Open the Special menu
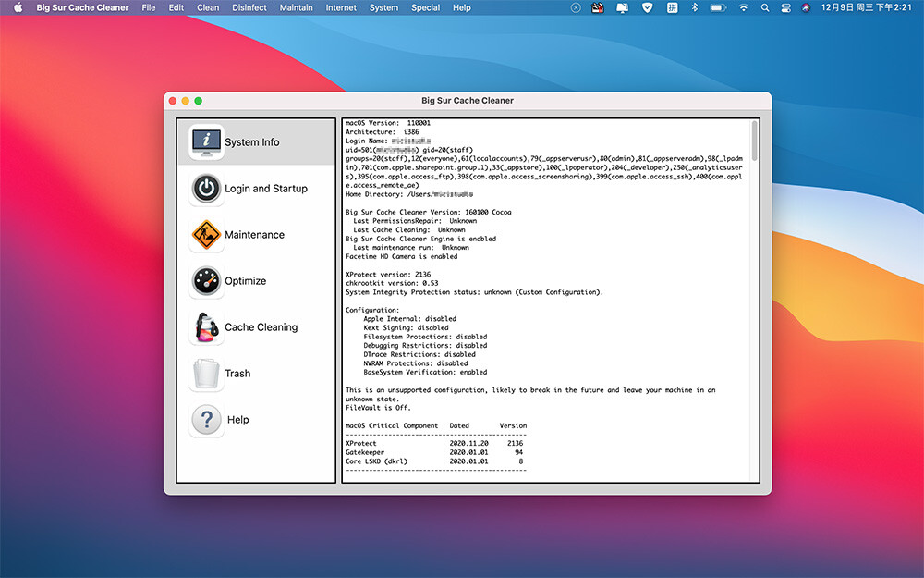Image resolution: width=924 pixels, height=578 pixels. [x=425, y=7]
